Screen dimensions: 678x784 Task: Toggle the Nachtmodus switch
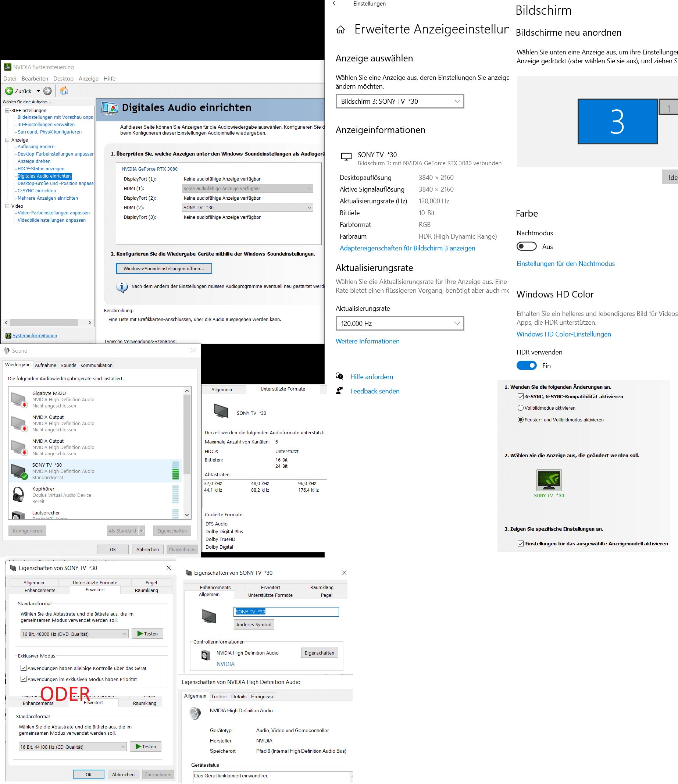click(x=526, y=246)
